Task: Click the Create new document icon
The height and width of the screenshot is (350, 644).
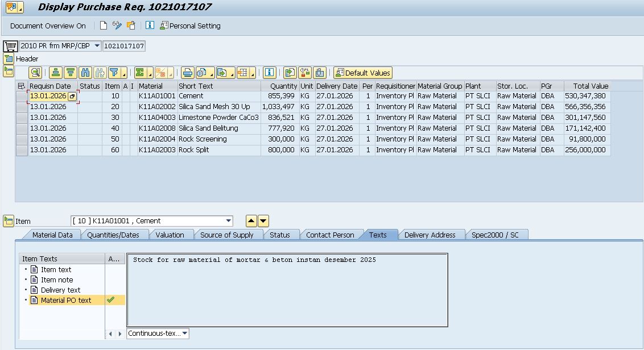Action: tap(104, 26)
